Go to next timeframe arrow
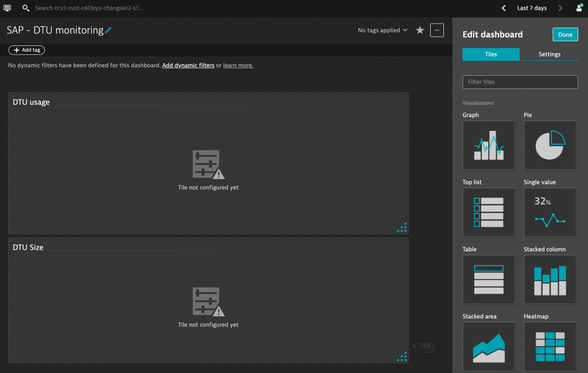The width and height of the screenshot is (588, 373). (560, 8)
